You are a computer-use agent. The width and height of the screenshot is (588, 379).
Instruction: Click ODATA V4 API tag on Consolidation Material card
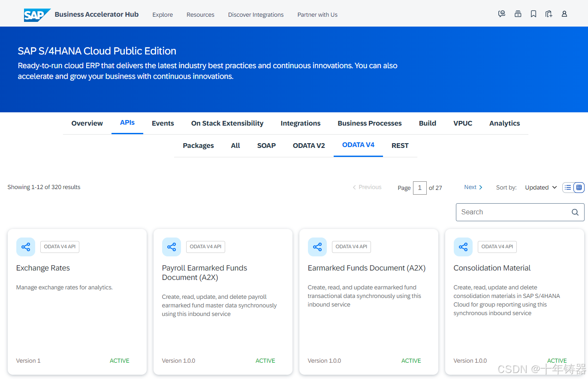pos(498,247)
